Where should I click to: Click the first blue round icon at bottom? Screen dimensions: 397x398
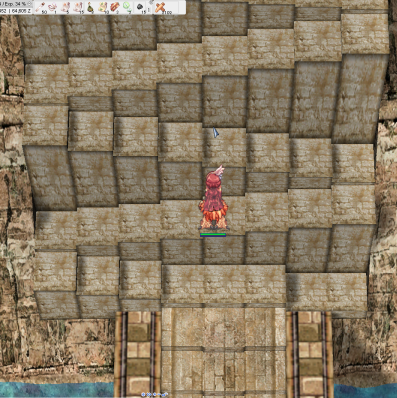(x=143, y=394)
